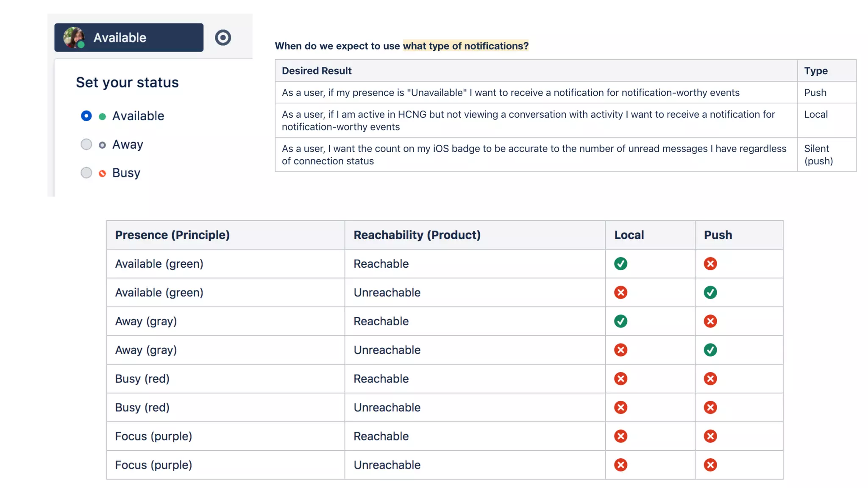Click the Presence (Principle) column header
The height and width of the screenshot is (488, 868).
pos(172,235)
